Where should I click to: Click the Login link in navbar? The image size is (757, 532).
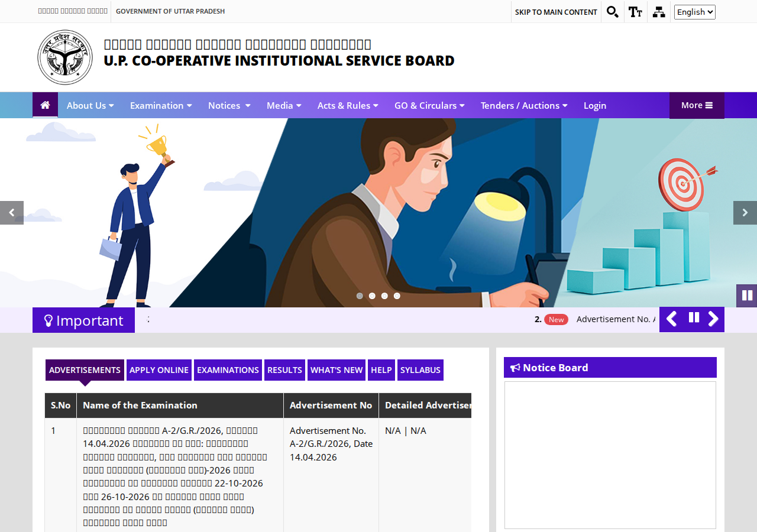point(595,105)
